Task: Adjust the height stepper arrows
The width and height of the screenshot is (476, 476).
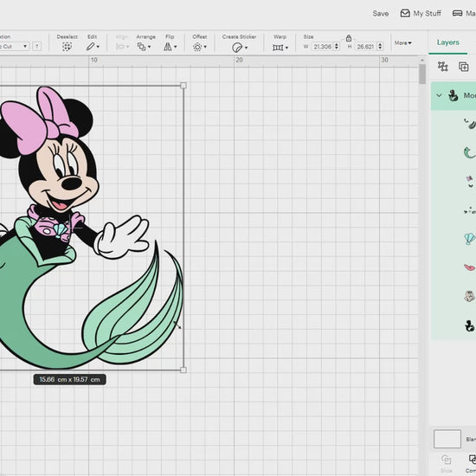Action: (x=380, y=47)
